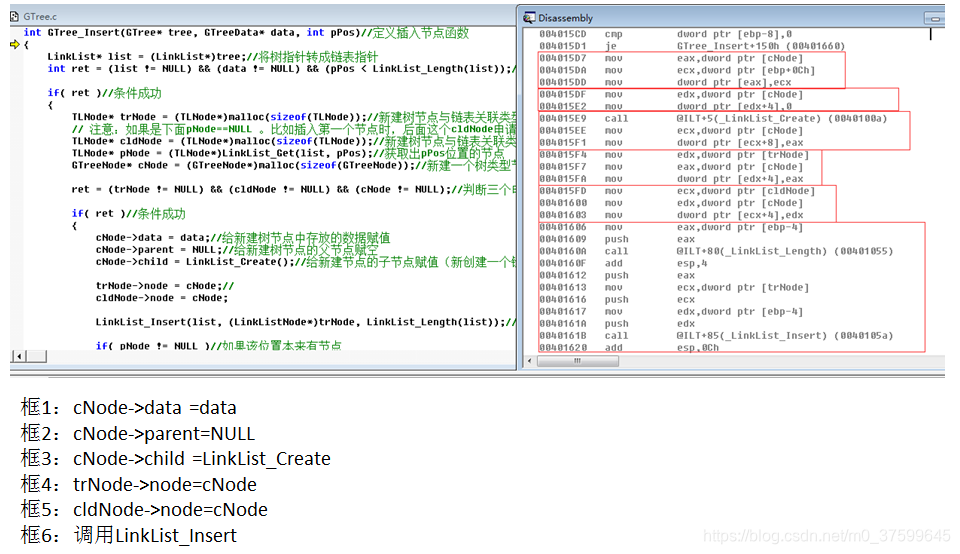Click the caption '框1: cNode->data =data'
This screenshot has height=554, width=960.
click(x=129, y=407)
